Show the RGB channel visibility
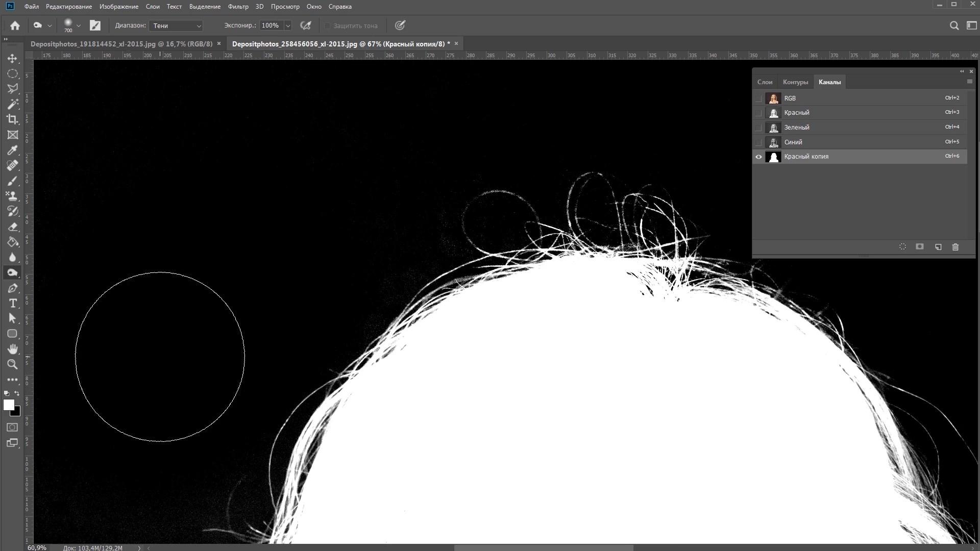 (x=758, y=98)
